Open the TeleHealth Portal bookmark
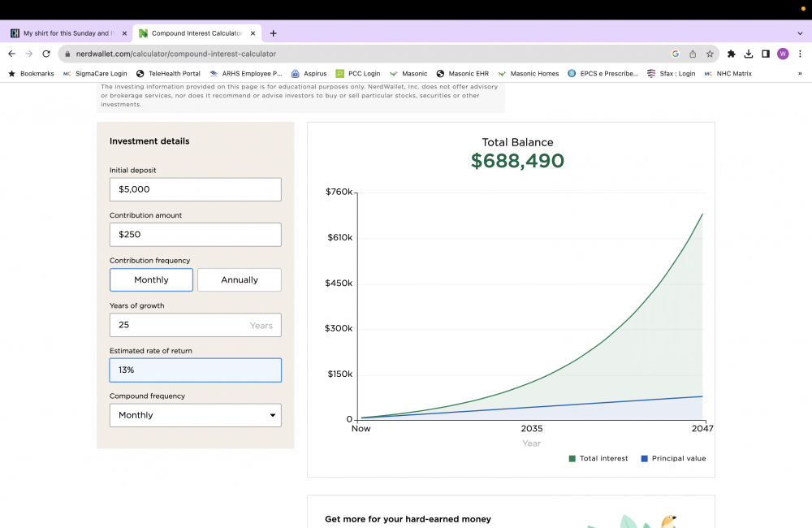The image size is (812, 528). 168,73
